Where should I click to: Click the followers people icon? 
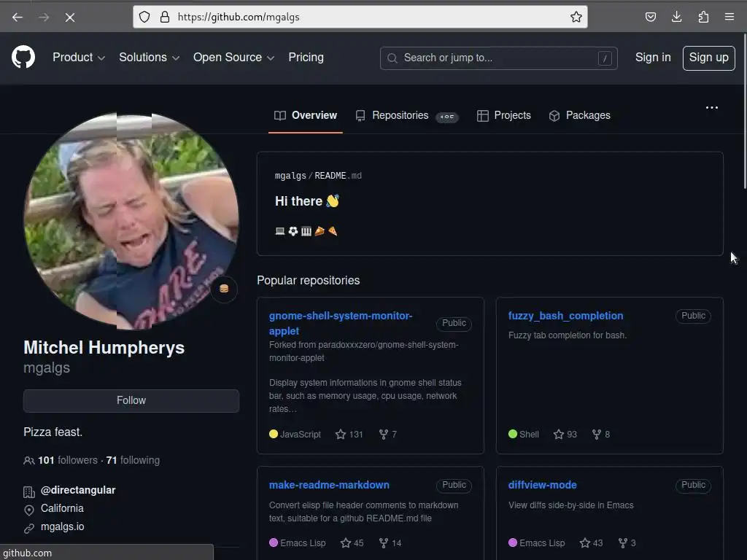click(x=28, y=461)
